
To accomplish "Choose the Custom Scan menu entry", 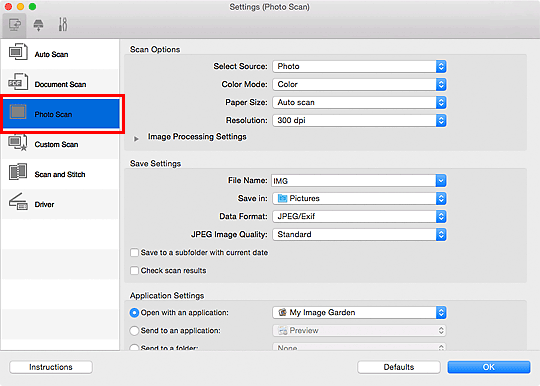I will click(x=60, y=144).
